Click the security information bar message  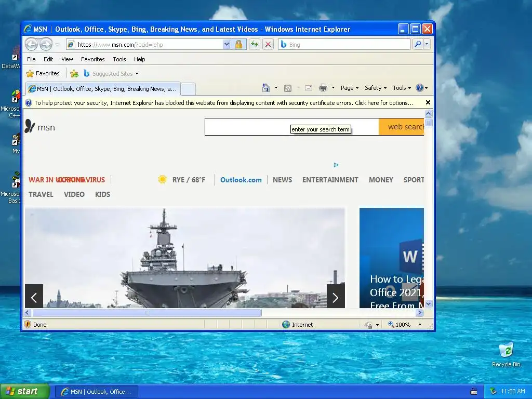[x=224, y=103]
